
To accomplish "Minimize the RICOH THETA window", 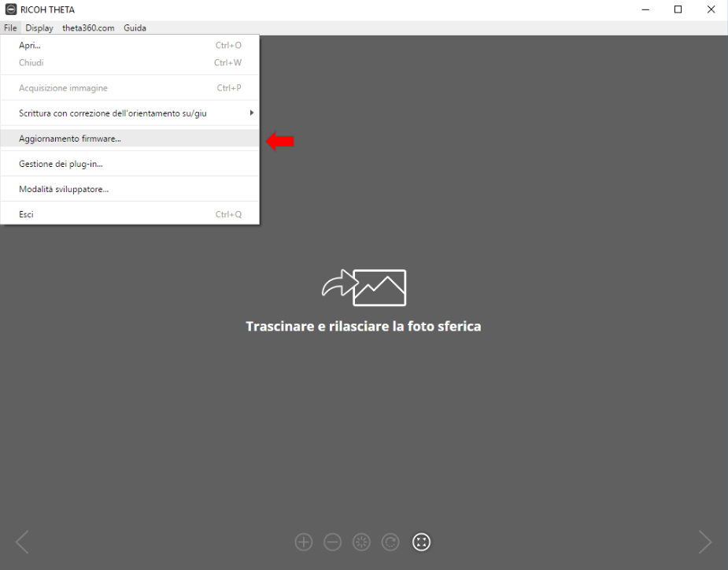I will point(645,9).
